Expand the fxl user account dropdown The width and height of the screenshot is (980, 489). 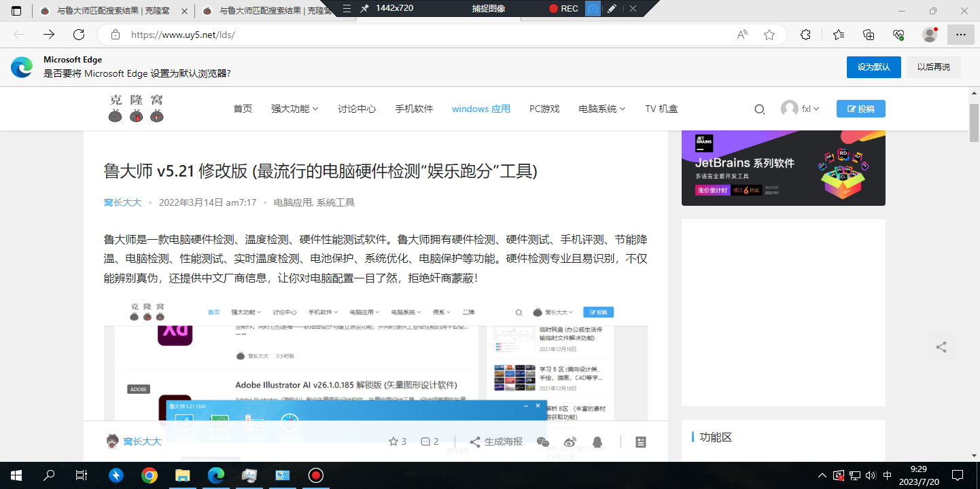[801, 109]
